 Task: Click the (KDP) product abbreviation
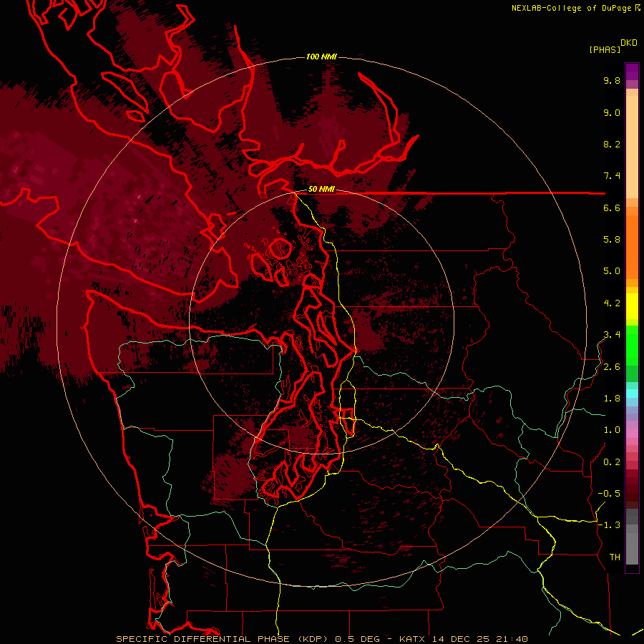coord(312,639)
